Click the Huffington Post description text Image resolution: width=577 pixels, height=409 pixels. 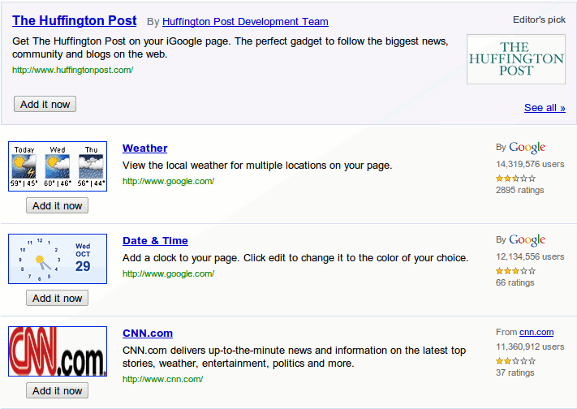[x=230, y=47]
